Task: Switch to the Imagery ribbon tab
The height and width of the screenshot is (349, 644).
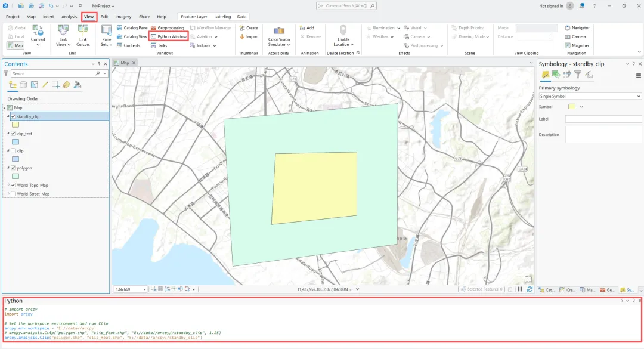Action: click(x=123, y=17)
